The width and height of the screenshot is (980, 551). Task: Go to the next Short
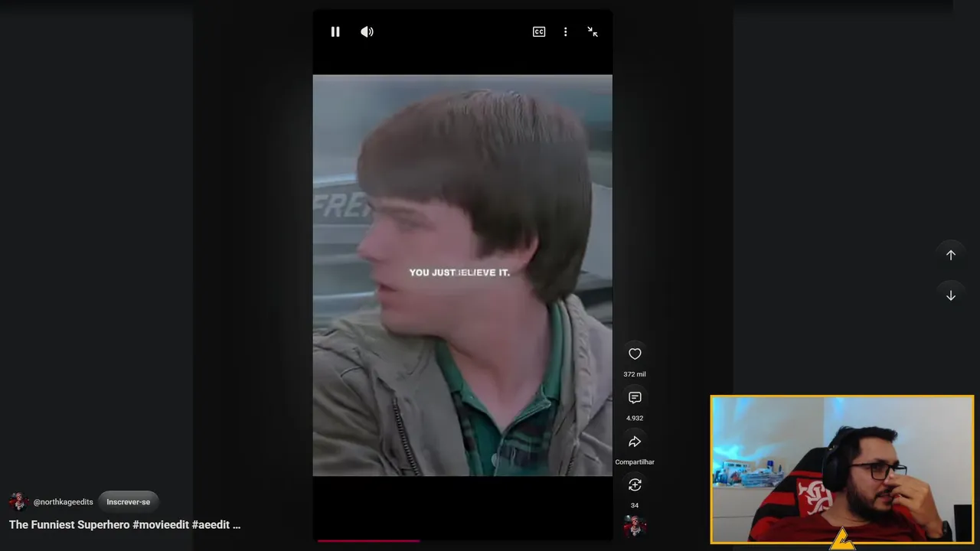coord(951,295)
